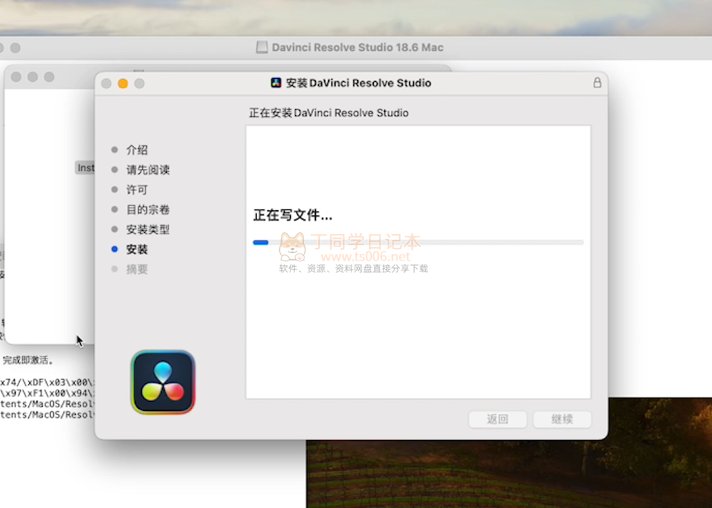This screenshot has height=508, width=712.
Task: Select the 介绍 step in installer sidebar
Action: [x=137, y=150]
